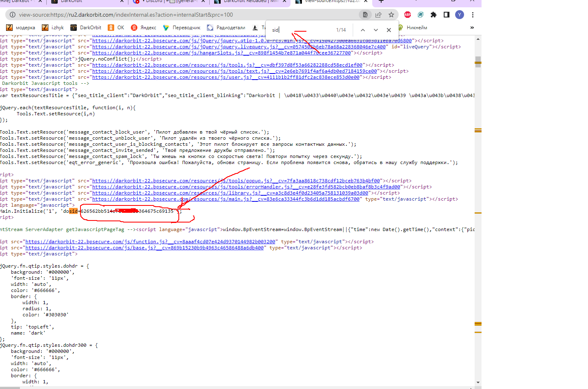Open the Chrome three-dot menu

(473, 15)
